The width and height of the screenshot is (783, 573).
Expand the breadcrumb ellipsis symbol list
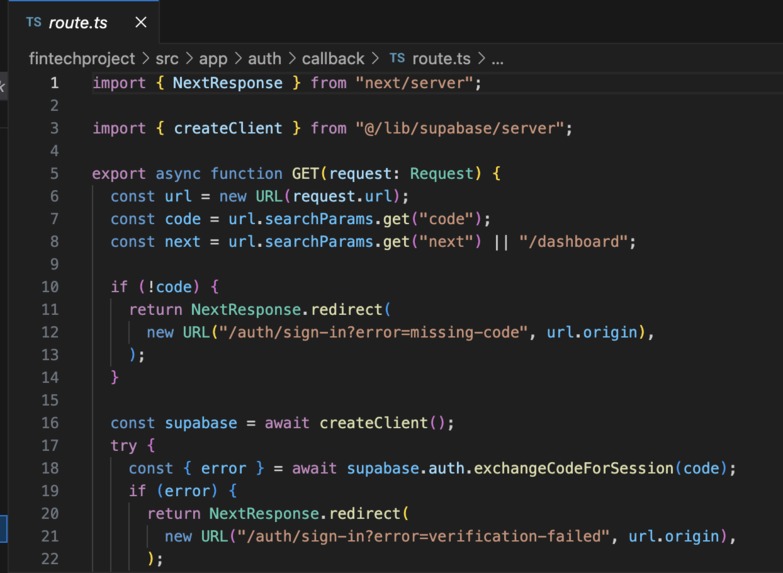pos(497,60)
